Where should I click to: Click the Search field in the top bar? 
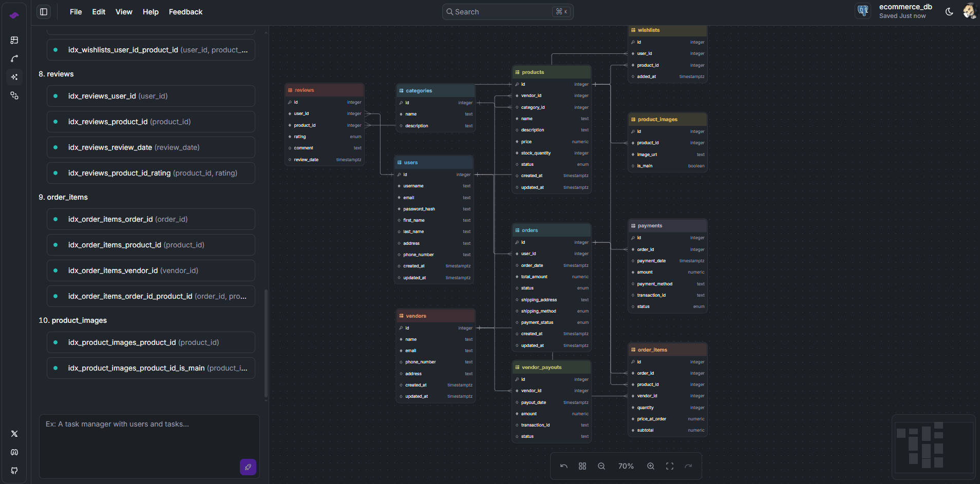pos(507,12)
